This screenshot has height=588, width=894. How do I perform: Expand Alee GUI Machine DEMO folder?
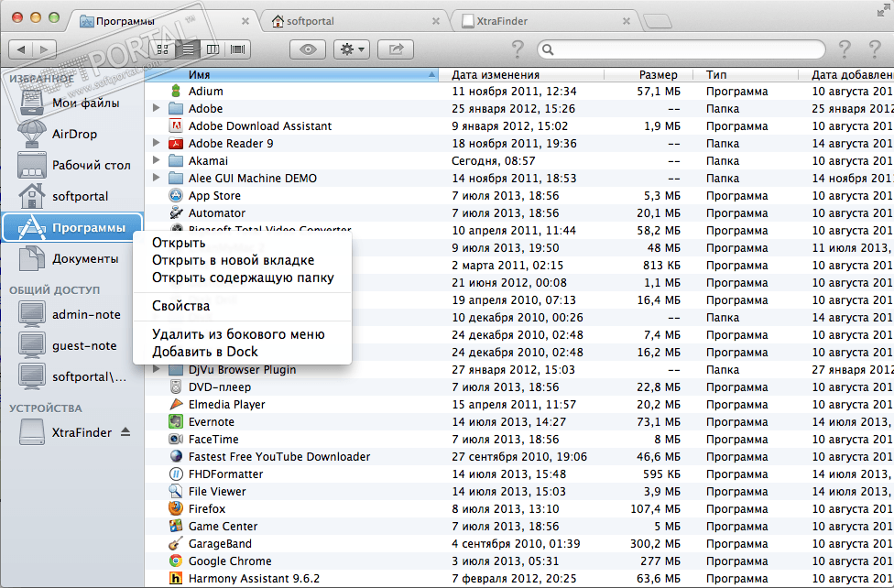click(x=156, y=178)
